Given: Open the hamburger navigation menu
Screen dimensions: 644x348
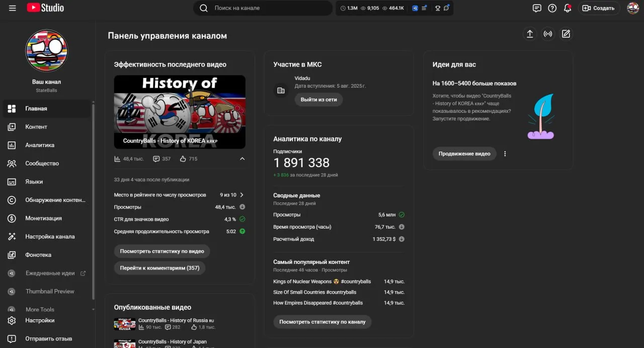Looking at the screenshot, I should point(13,8).
